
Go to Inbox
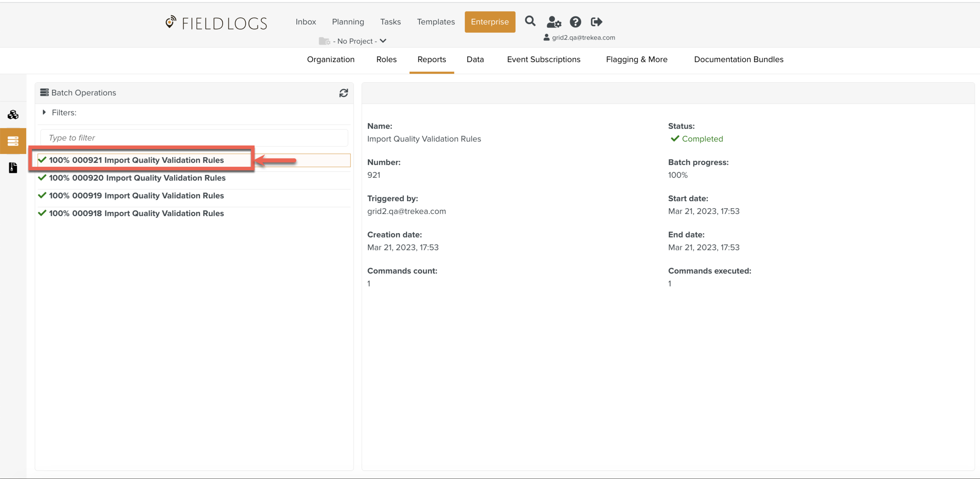306,22
